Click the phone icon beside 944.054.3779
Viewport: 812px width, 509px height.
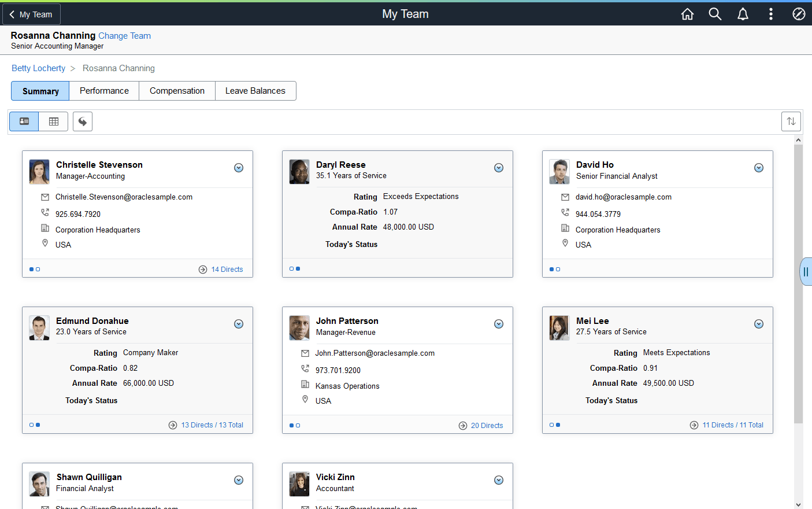click(565, 213)
